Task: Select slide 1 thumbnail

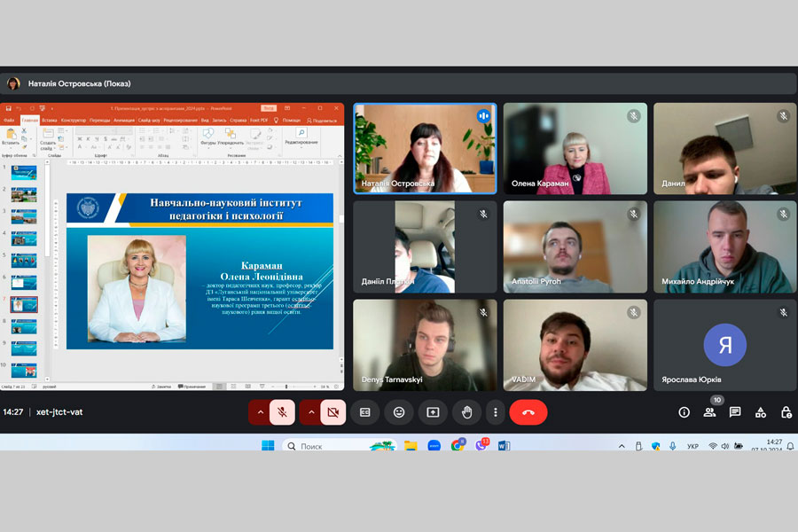Action: [x=24, y=173]
